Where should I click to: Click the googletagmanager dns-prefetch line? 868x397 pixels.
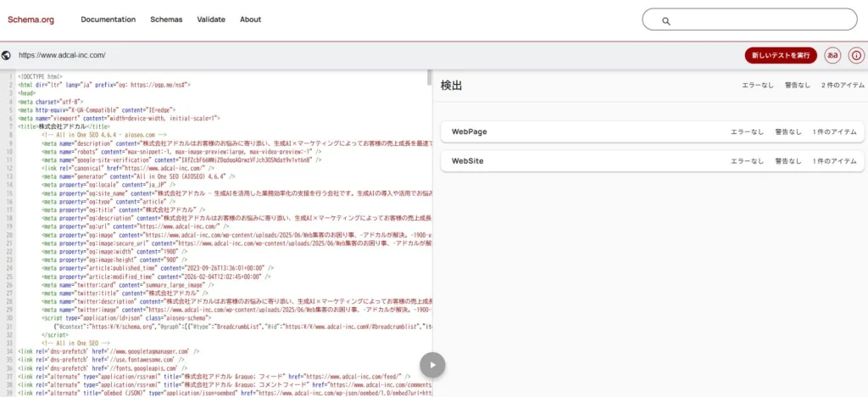click(x=108, y=351)
